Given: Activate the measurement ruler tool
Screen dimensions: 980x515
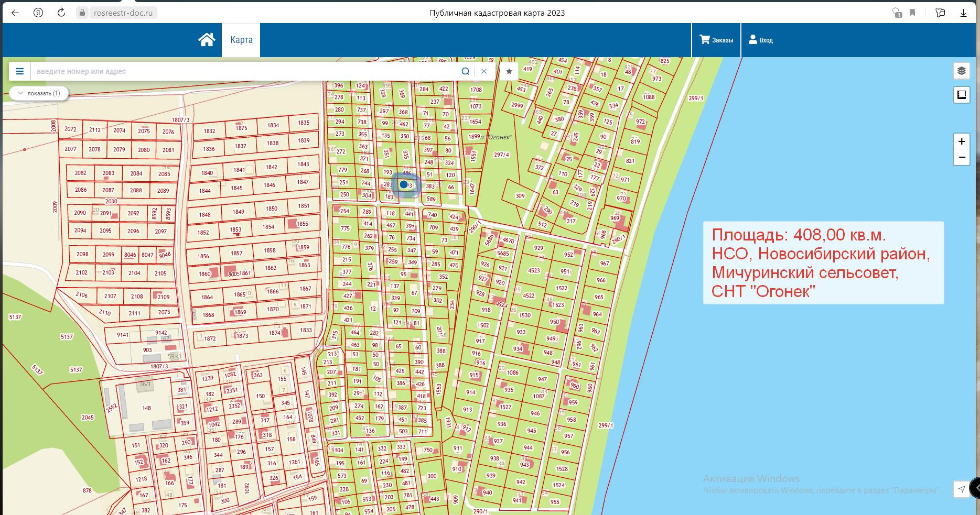Looking at the screenshot, I should tap(961, 95).
